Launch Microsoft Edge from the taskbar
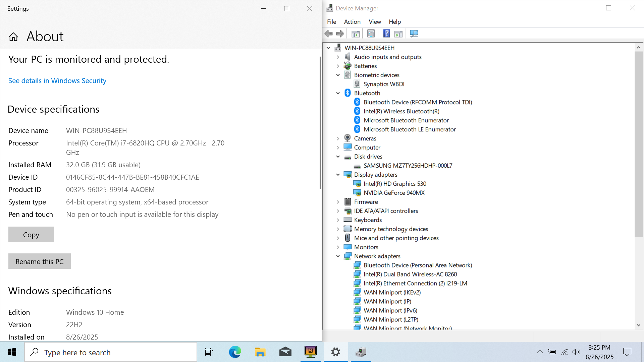The width and height of the screenshot is (644, 362). pyautogui.click(x=235, y=352)
